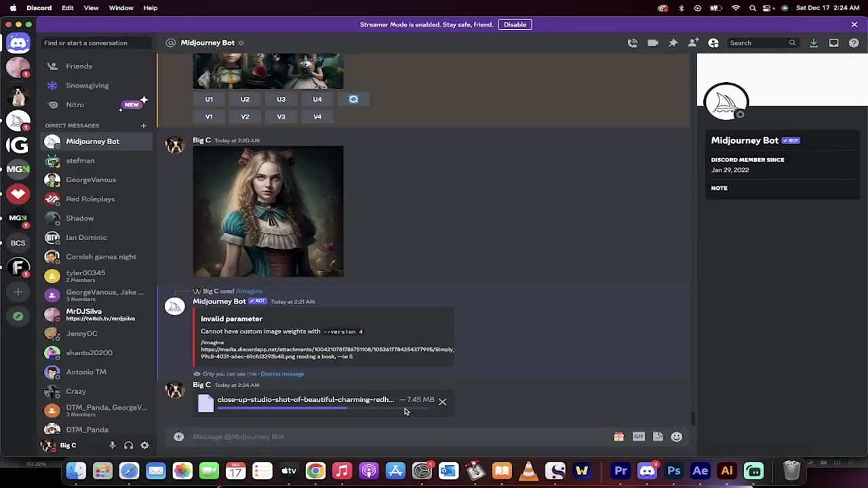The height and width of the screenshot is (488, 868).
Task: Open the sticker picker
Action: [658, 436]
